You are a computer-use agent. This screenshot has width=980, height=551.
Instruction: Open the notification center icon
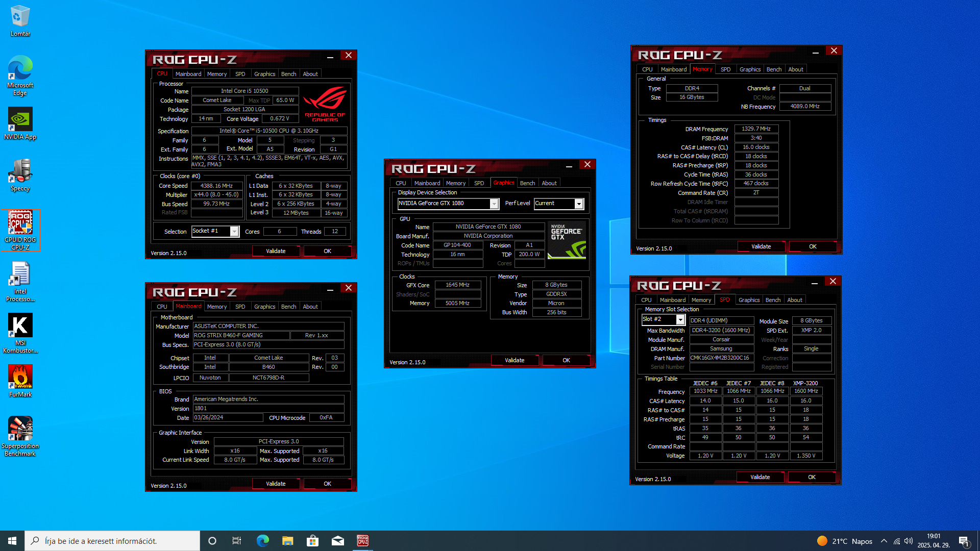click(964, 541)
